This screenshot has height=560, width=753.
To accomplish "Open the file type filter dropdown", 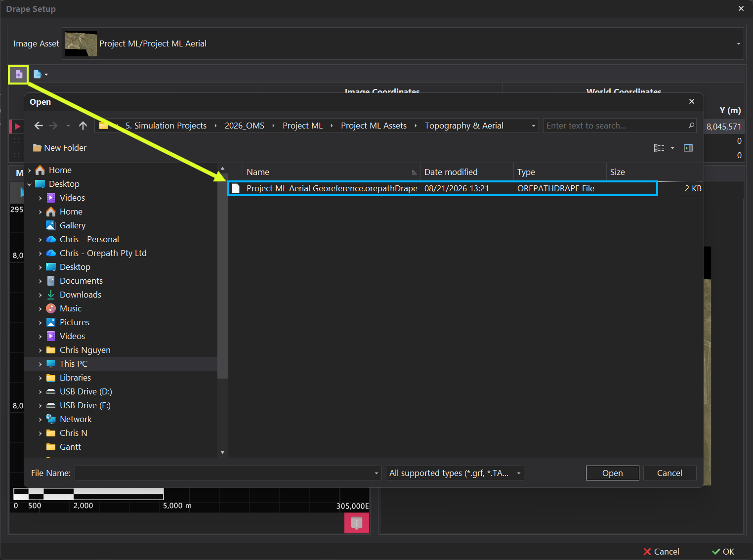I will click(519, 473).
